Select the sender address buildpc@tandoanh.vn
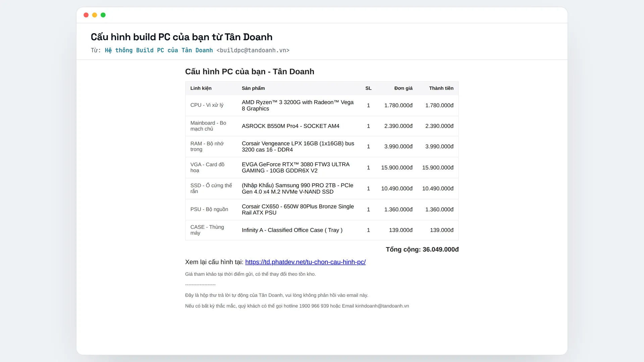 [253, 50]
